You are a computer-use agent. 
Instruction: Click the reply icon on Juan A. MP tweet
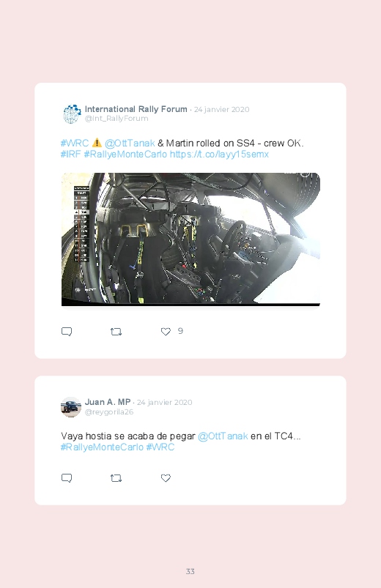[x=67, y=478]
